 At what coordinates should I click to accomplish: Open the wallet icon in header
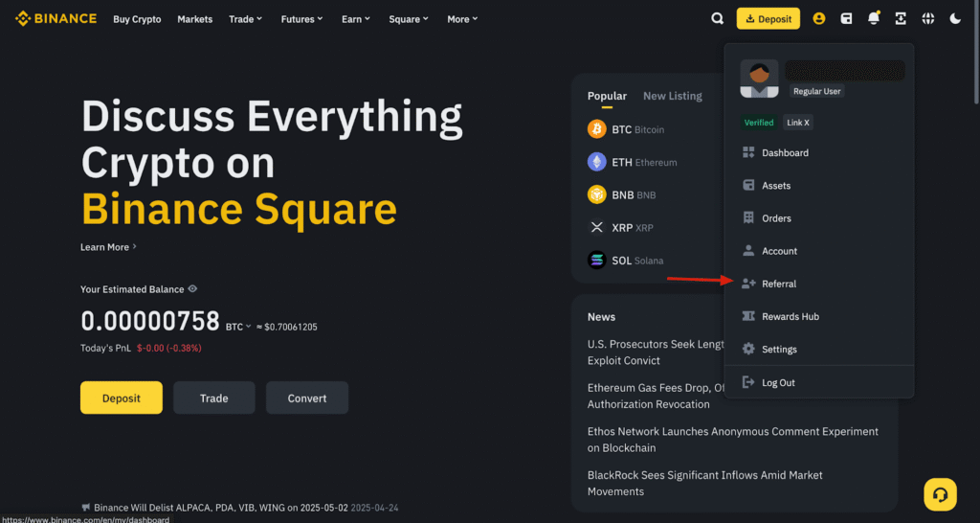pyautogui.click(x=846, y=18)
